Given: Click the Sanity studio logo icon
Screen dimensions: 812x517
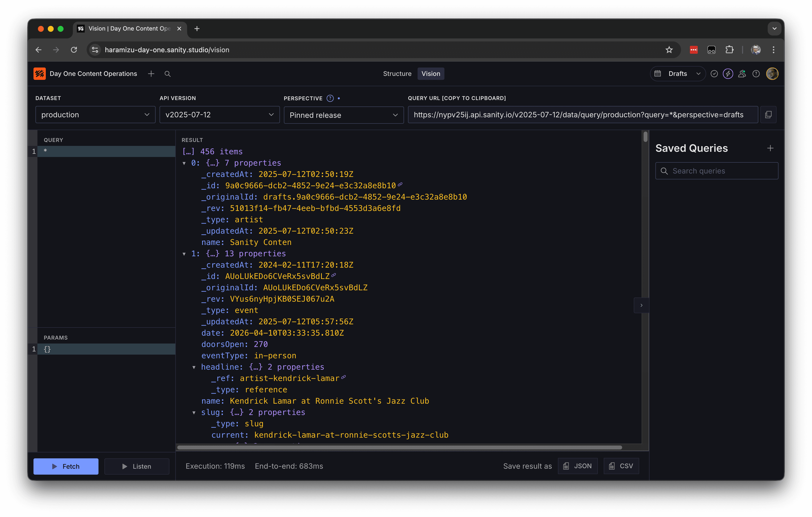Looking at the screenshot, I should point(39,74).
